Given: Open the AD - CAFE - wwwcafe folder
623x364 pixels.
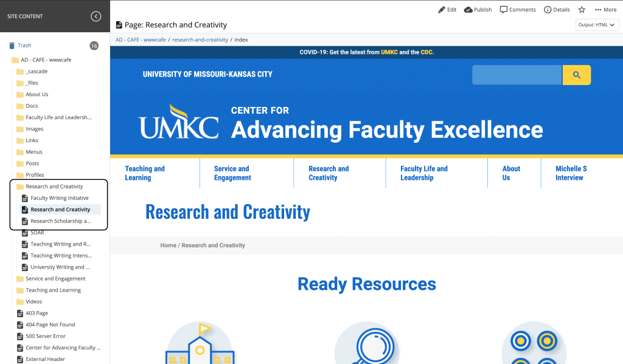Looking at the screenshot, I should click(42, 60).
